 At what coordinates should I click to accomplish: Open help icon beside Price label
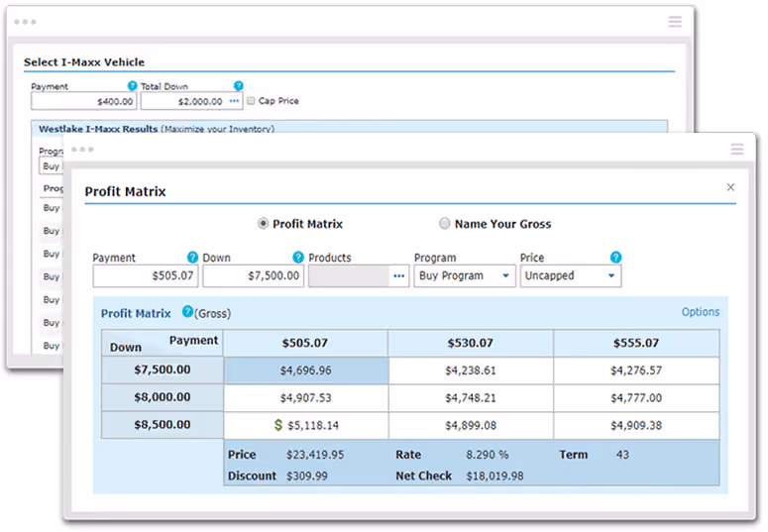click(615, 257)
